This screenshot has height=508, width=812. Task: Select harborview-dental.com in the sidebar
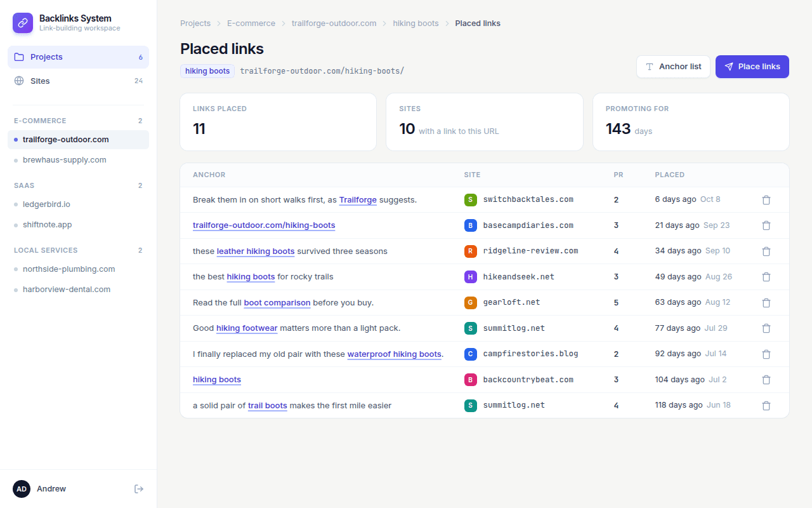(79, 290)
